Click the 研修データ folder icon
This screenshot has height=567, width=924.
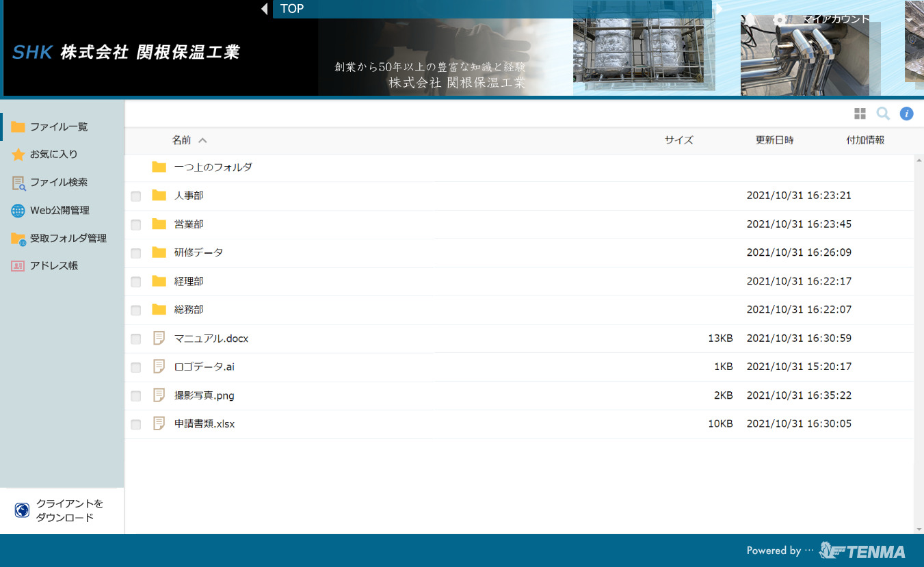(x=159, y=252)
